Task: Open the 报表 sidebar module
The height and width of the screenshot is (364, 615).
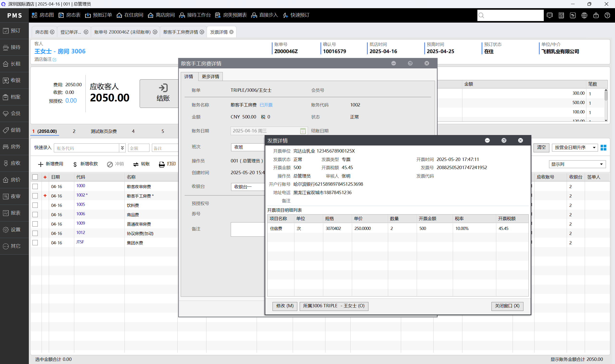Action: click(x=14, y=213)
